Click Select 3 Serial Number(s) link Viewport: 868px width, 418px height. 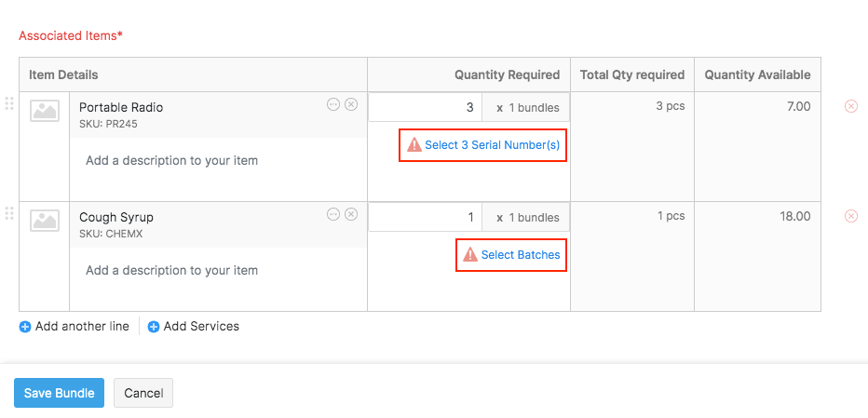(492, 145)
